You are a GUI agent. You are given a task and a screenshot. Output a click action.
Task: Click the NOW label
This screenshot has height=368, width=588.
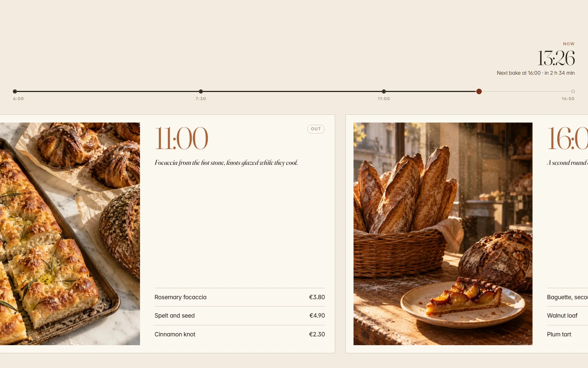click(569, 44)
